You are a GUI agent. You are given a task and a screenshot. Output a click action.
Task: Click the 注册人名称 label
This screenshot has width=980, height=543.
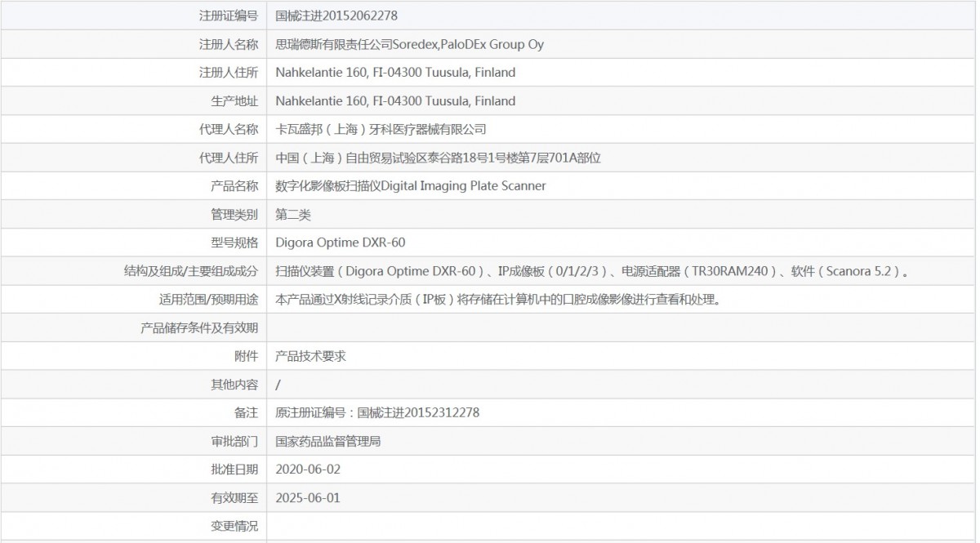click(229, 44)
